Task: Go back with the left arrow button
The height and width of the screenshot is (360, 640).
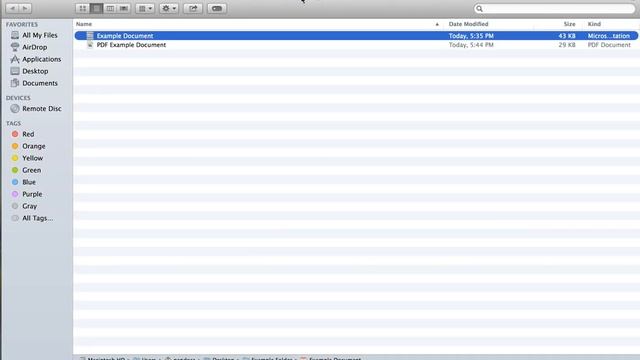Action: (12, 8)
